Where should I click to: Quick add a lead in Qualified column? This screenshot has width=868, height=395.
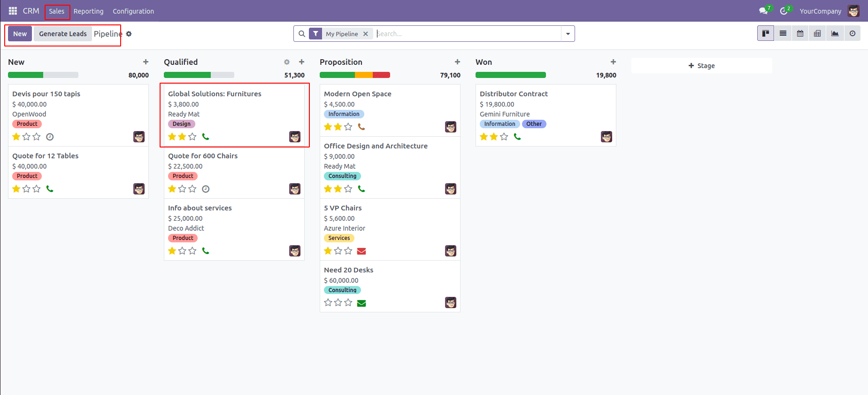(301, 62)
